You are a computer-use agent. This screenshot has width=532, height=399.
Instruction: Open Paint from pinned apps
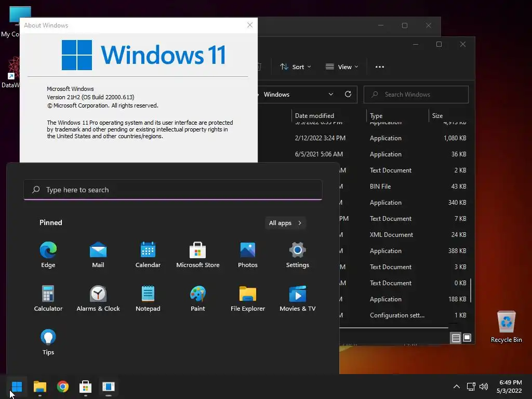pyautogui.click(x=198, y=298)
